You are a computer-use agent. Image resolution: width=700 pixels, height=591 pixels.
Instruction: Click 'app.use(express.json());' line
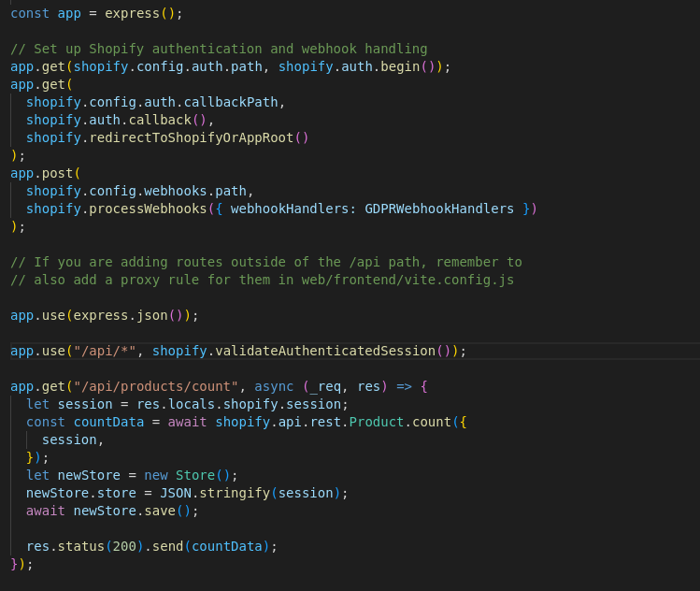104,315
